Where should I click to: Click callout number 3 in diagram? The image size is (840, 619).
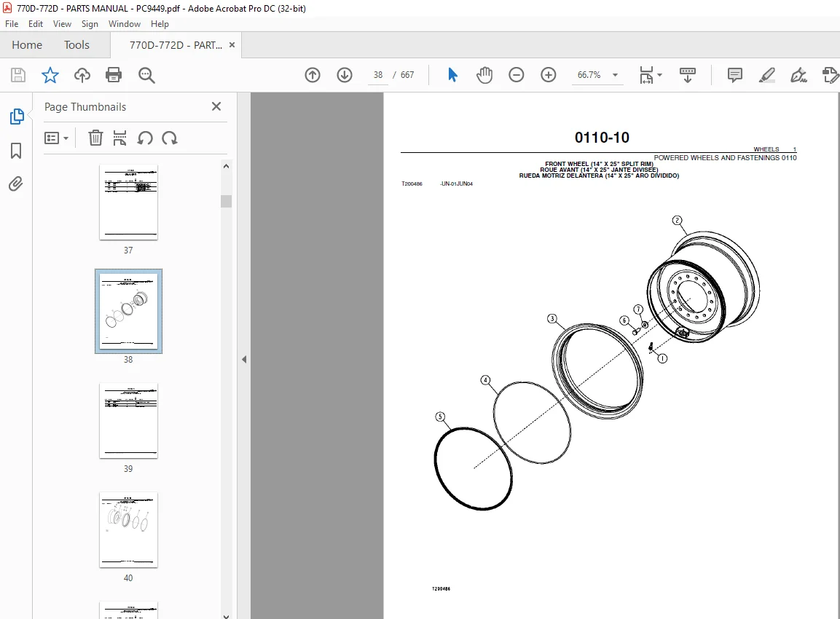tap(552, 319)
